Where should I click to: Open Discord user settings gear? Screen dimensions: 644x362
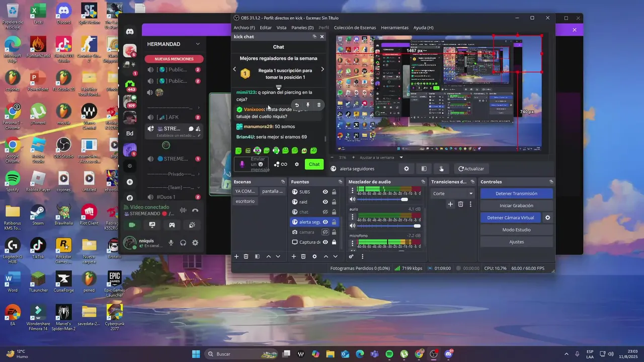[195, 243]
